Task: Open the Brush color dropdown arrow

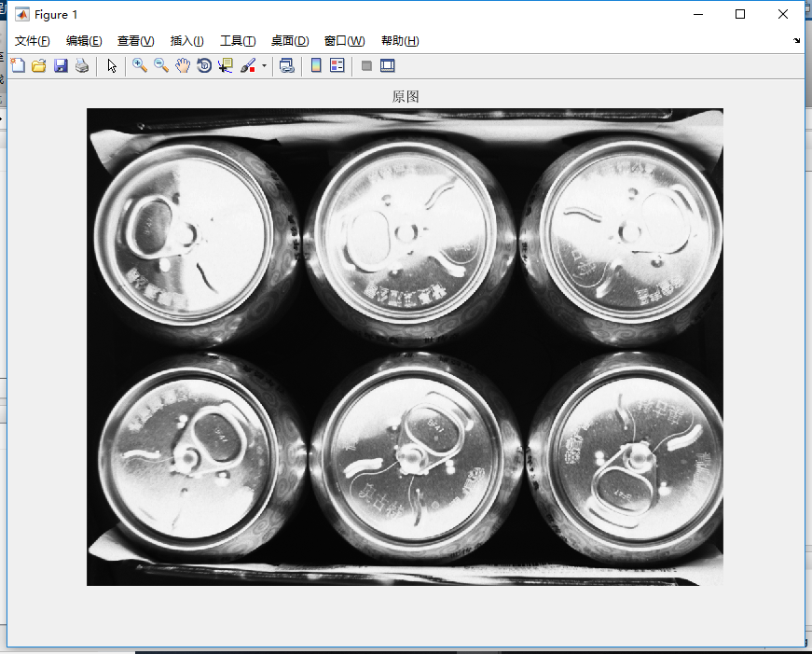Action: pos(264,66)
